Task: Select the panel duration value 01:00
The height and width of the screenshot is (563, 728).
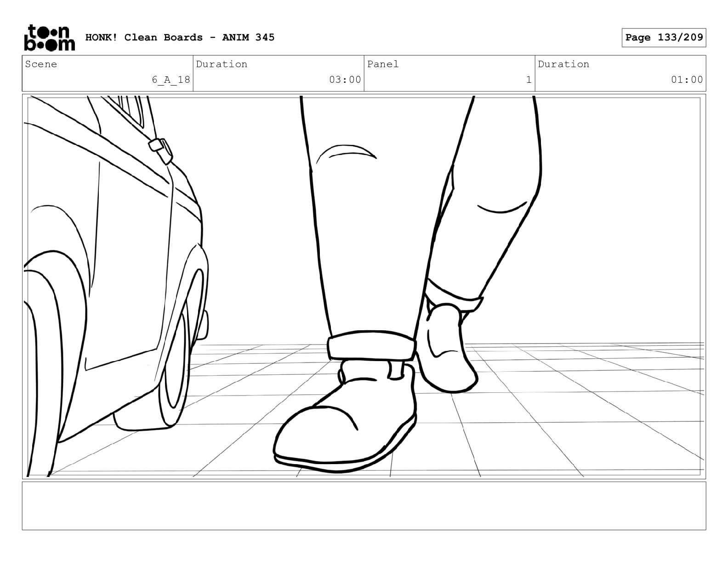Action: (687, 80)
